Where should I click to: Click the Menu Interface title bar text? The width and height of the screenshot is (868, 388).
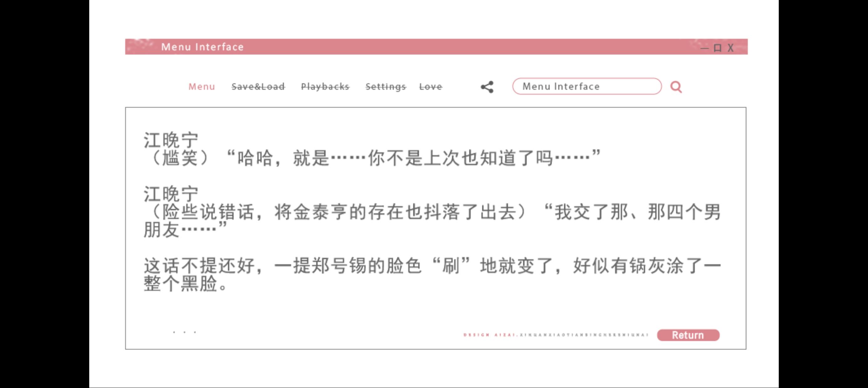[202, 47]
